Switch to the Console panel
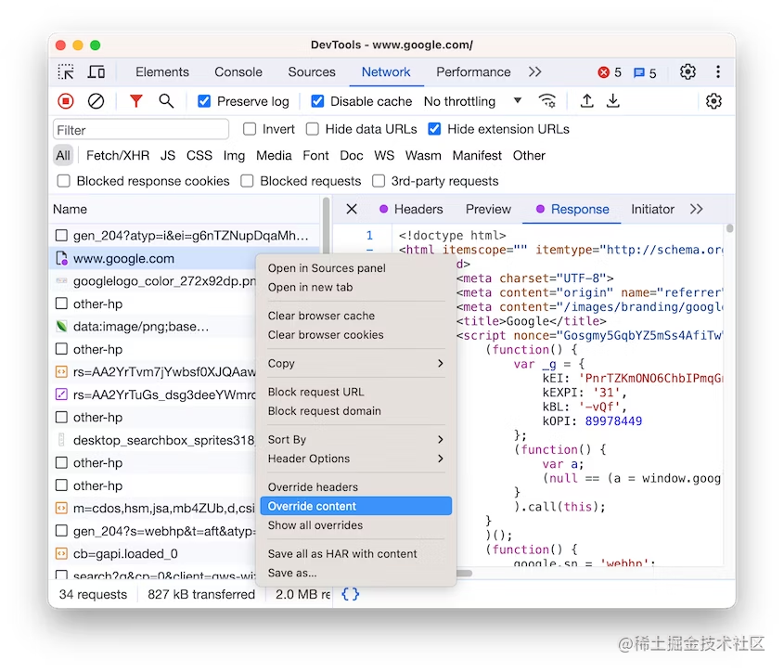This screenshot has width=784, height=672. pos(238,72)
